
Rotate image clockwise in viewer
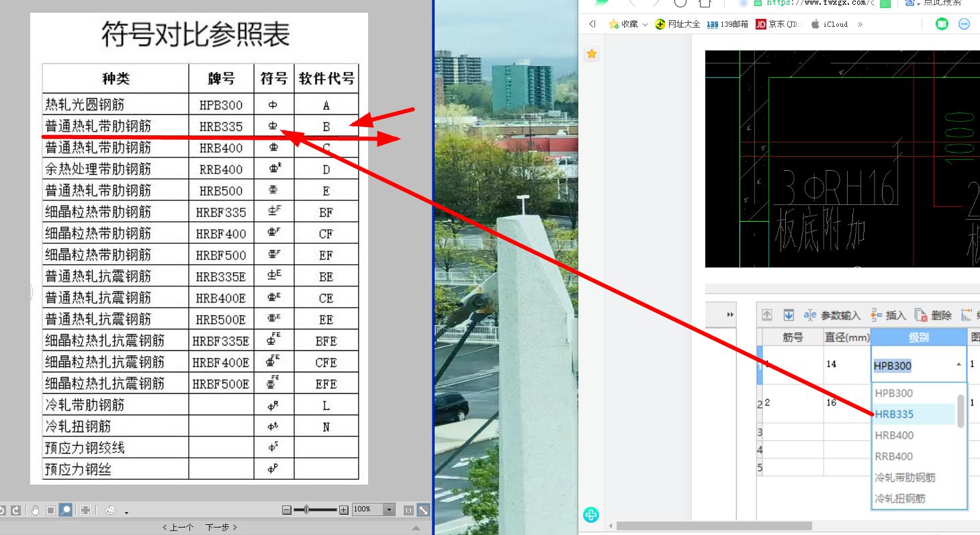pyautogui.click(x=15, y=510)
